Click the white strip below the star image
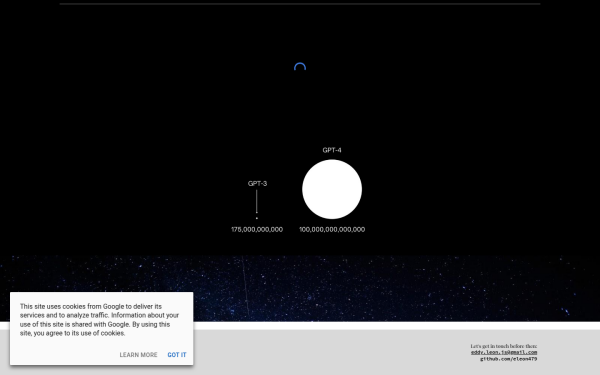 point(383,326)
